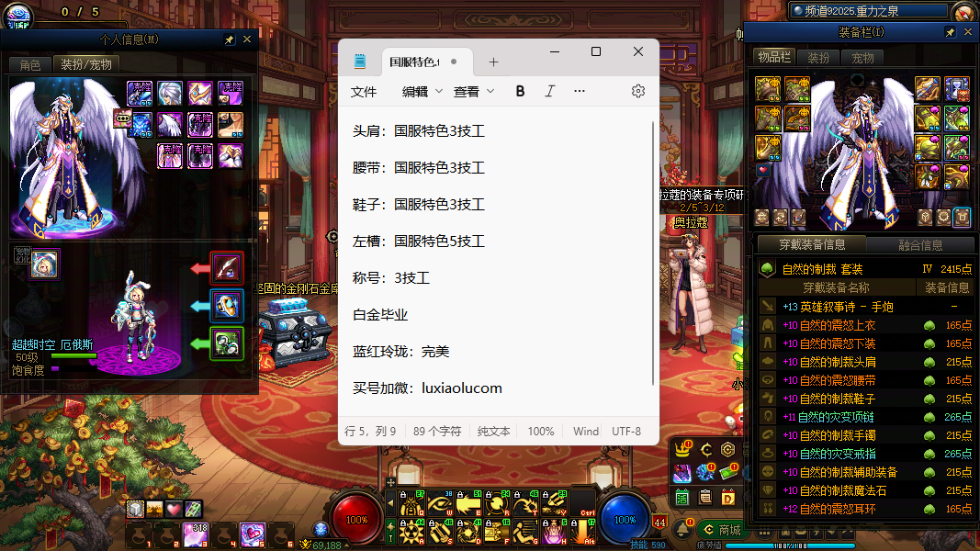The width and height of the screenshot is (980, 551).
Task: Open the Notepad settings gear
Action: coord(638,91)
